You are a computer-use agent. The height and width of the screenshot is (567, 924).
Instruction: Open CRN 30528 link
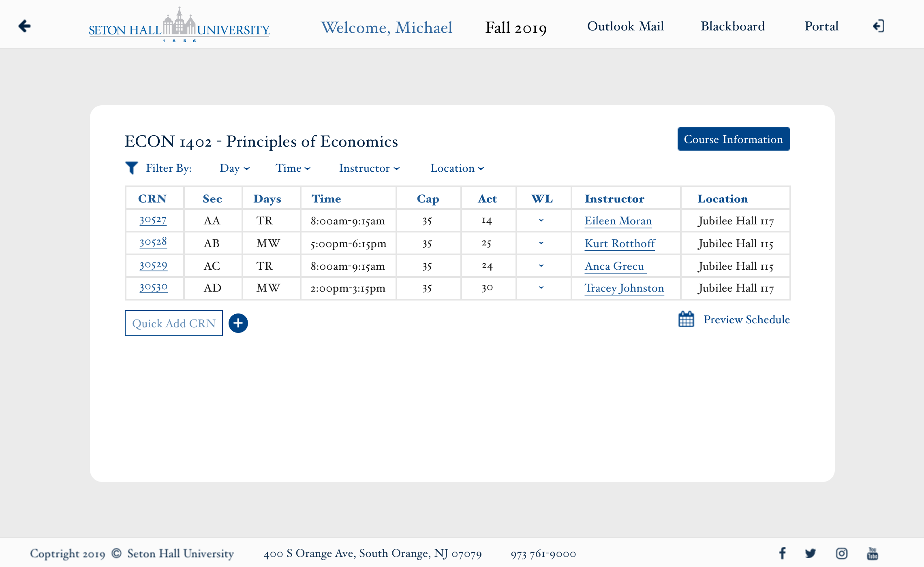(x=153, y=242)
